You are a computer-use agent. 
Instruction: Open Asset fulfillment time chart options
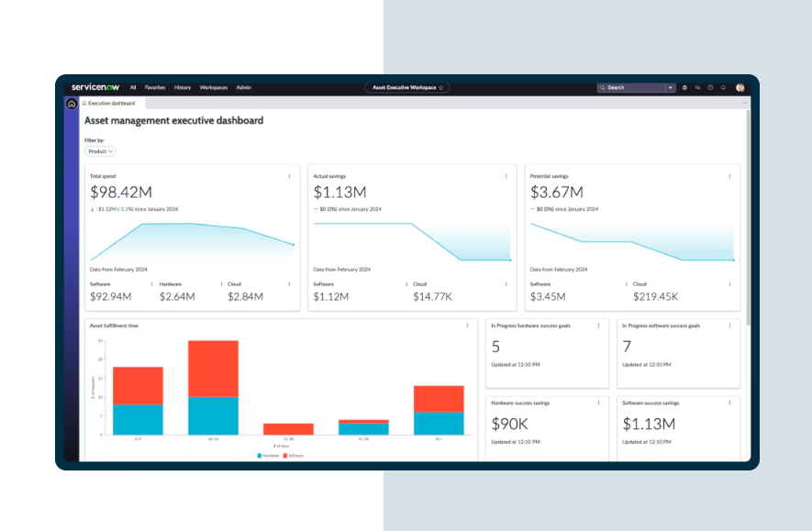coord(467,325)
